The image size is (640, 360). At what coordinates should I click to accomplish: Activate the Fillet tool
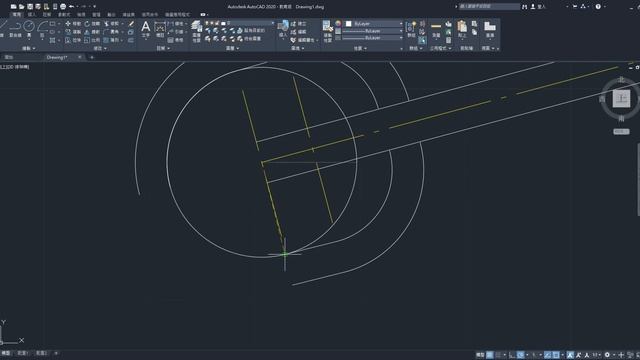pos(111,32)
